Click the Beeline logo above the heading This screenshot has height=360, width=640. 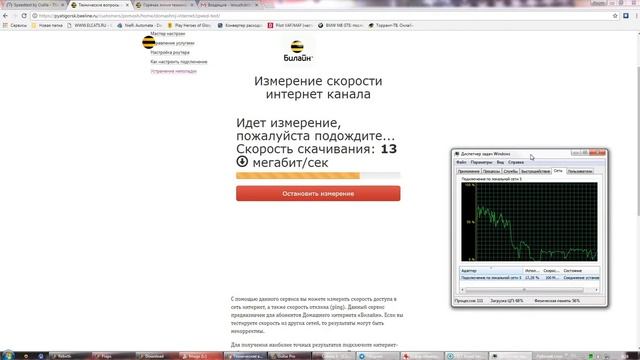(298, 51)
